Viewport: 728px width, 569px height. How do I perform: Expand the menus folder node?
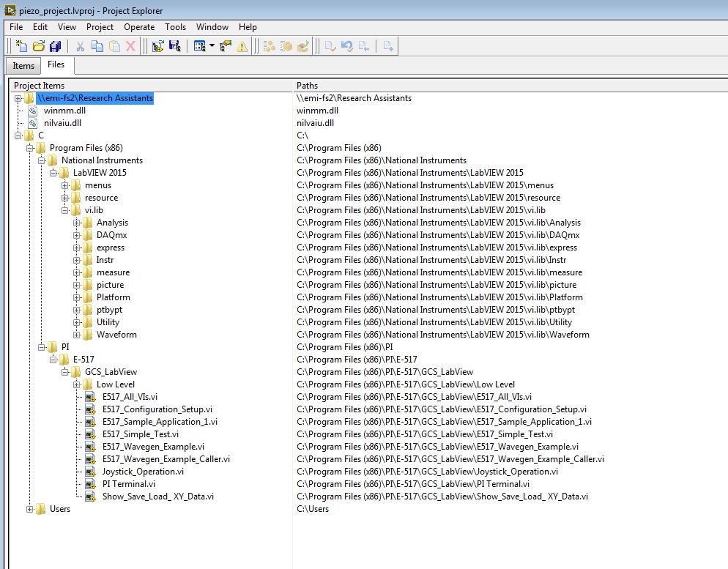pyautogui.click(x=65, y=186)
